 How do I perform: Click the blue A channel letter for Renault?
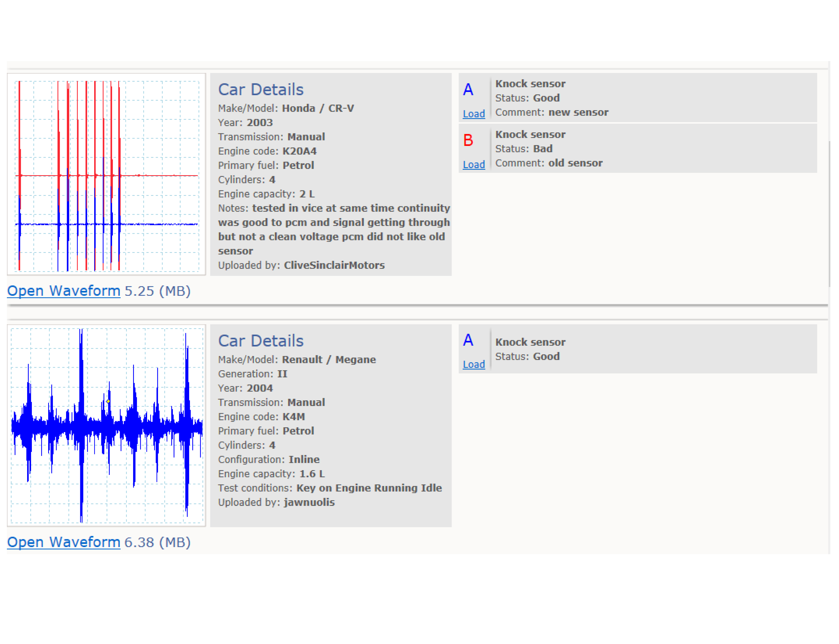(x=468, y=340)
